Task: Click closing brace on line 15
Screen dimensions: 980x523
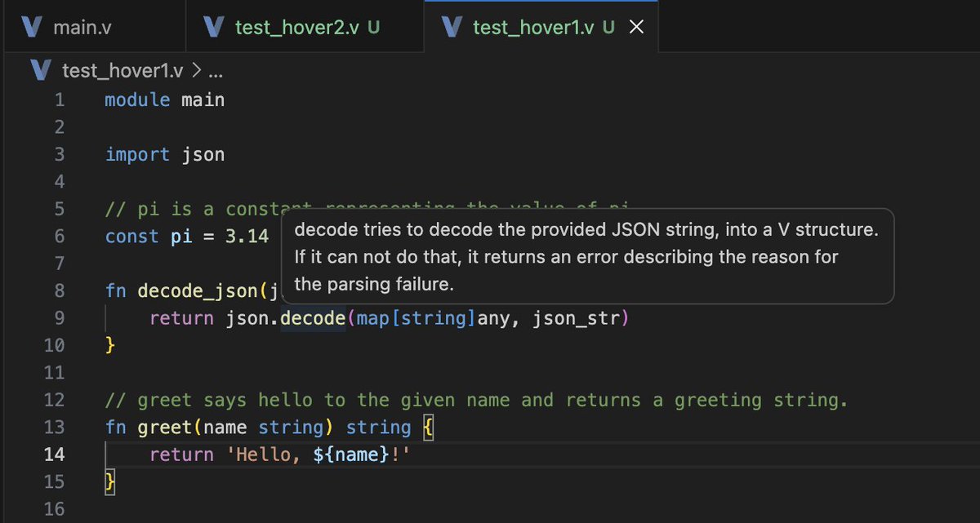Action: click(x=110, y=481)
